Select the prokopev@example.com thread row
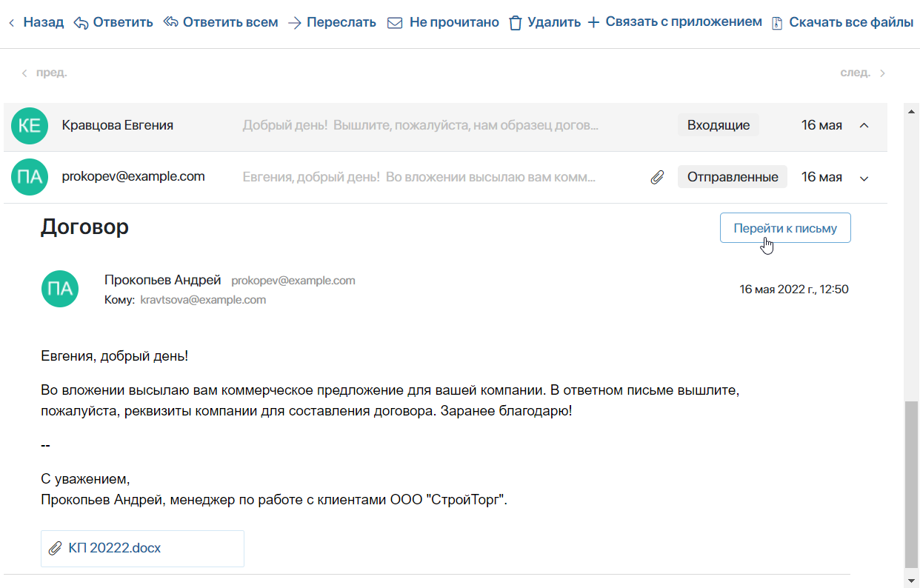Image resolution: width=920 pixels, height=588 pixels. (x=446, y=177)
